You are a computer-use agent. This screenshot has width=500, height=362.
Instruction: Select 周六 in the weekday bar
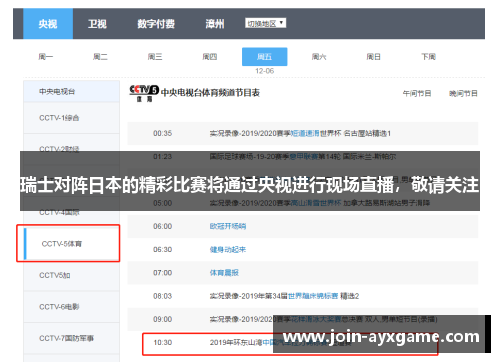319,57
